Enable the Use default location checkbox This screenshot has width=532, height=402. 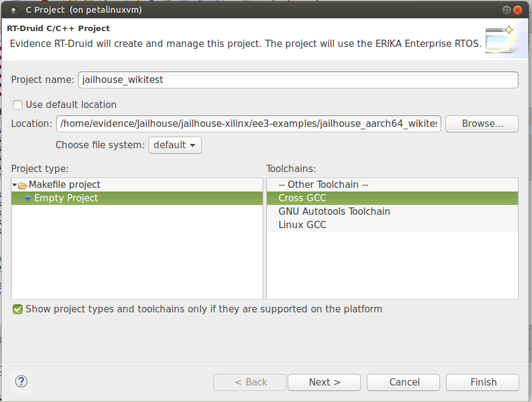click(18, 104)
